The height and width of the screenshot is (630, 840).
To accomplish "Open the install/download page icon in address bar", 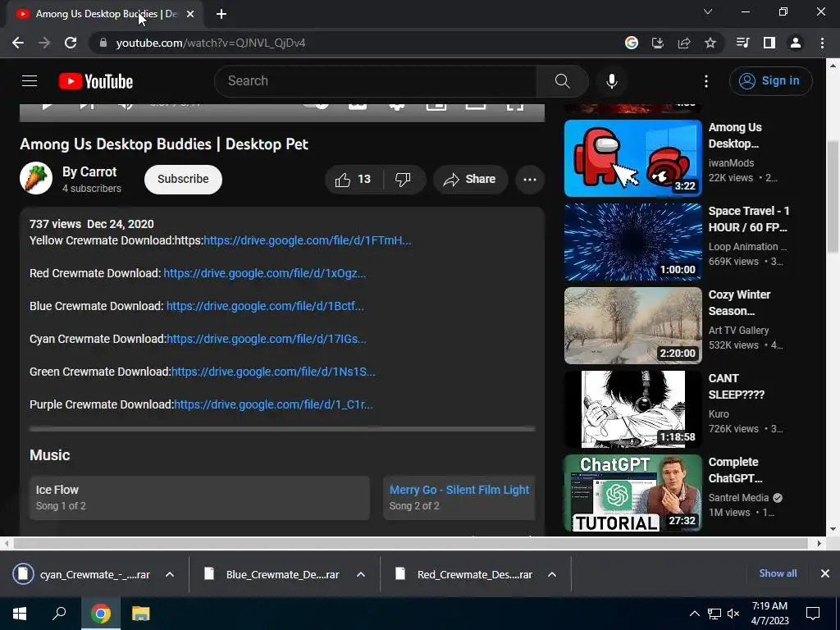I will (657, 43).
